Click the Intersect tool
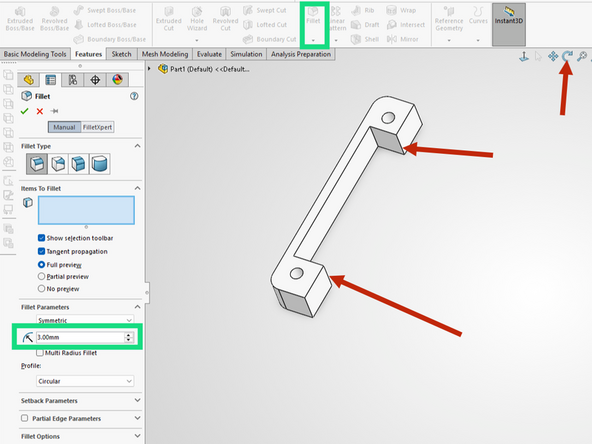Screen dimensions: 592x444 [x=406, y=25]
